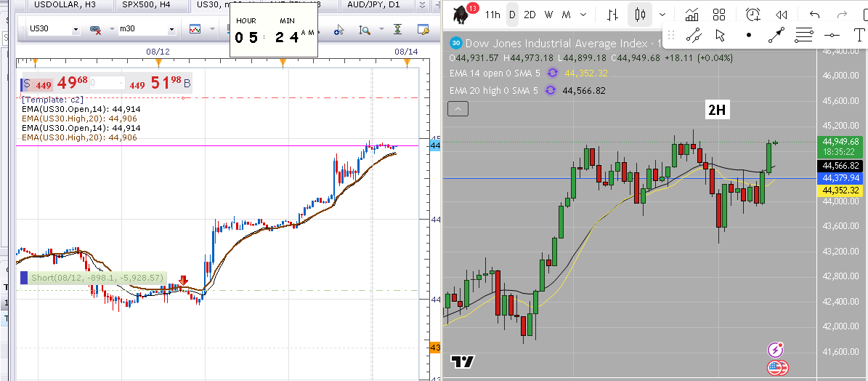Start bar replay with rewind icon
The height and width of the screenshot is (381, 868).
click(x=782, y=15)
